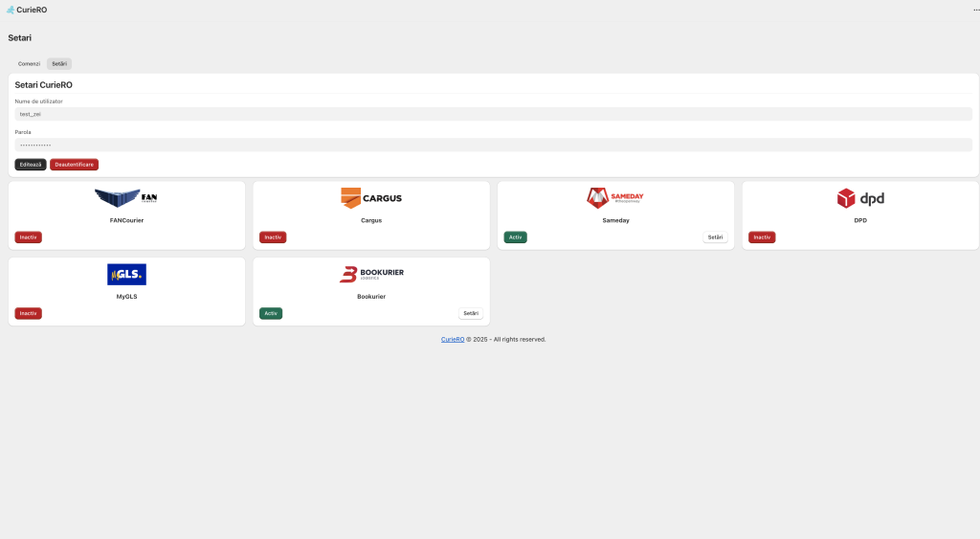The width and height of the screenshot is (980, 539).
Task: Click the Cargus card label
Action: (371, 221)
